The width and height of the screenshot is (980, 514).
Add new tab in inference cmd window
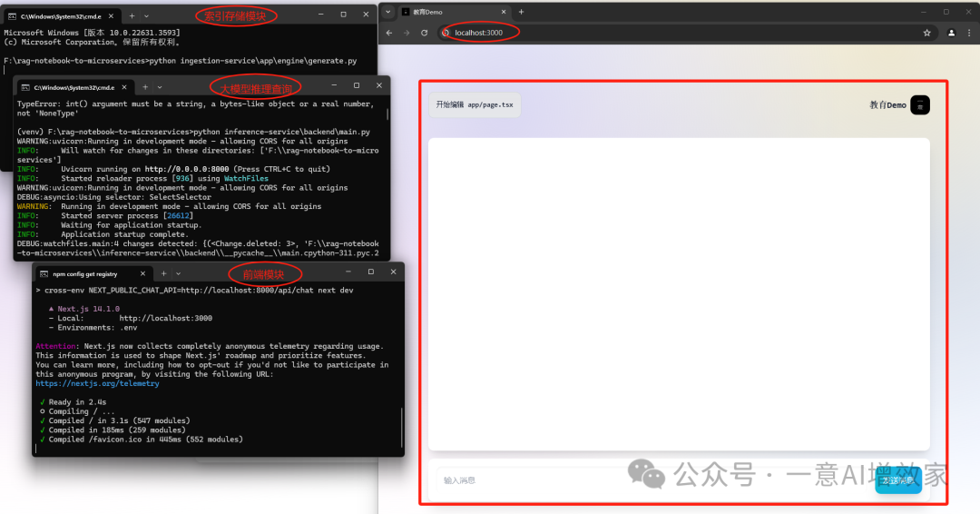pyautogui.click(x=145, y=87)
